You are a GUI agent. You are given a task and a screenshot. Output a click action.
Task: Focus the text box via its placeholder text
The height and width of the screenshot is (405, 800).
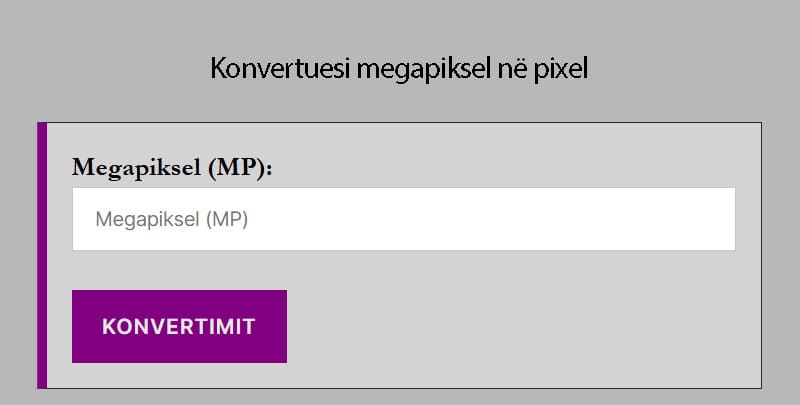[x=171, y=220]
